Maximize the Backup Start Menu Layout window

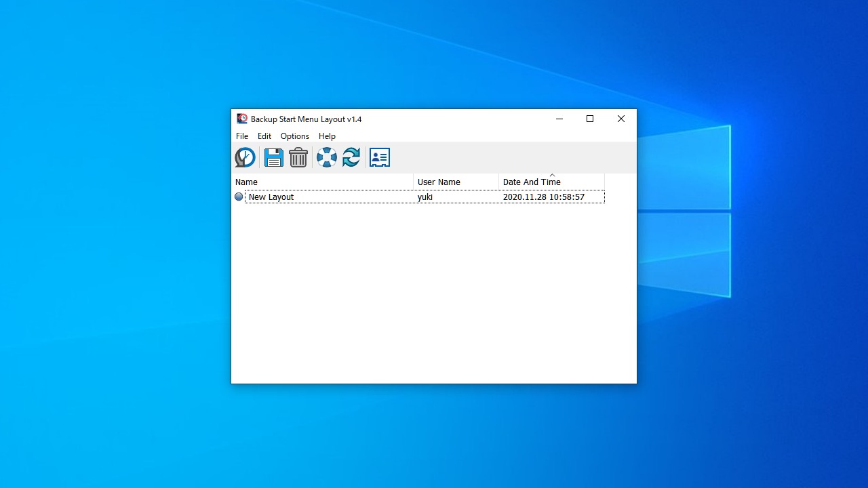coord(590,119)
